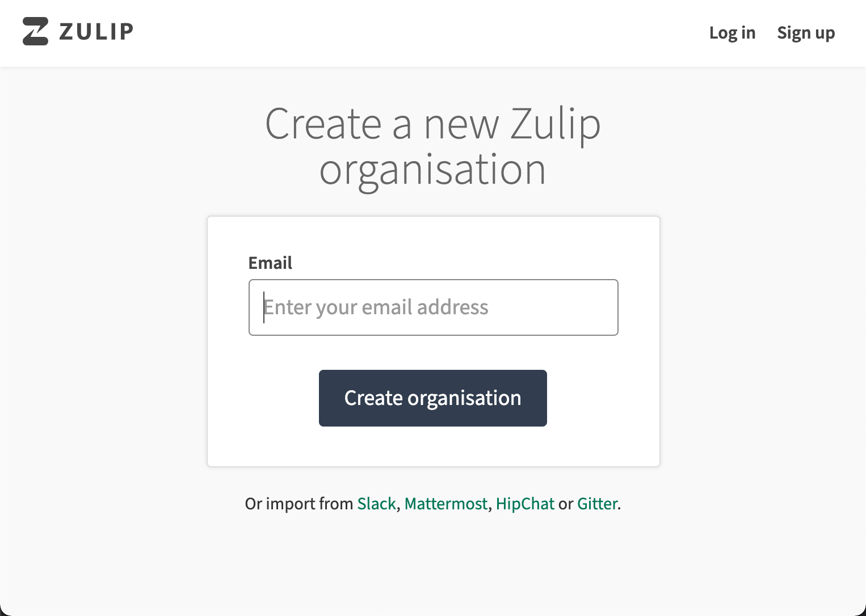Click the Zulip Z logo icon
Image resolution: width=866 pixels, height=616 pixels.
[x=35, y=31]
